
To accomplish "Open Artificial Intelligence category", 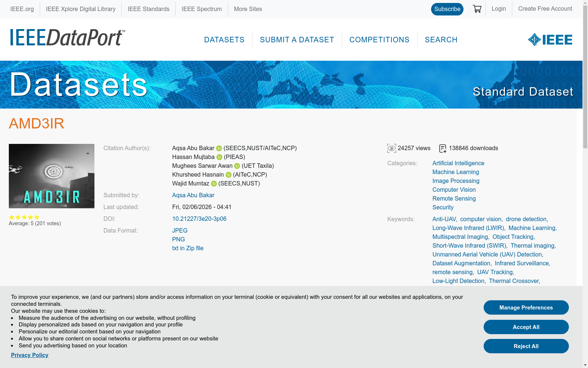I will (458, 163).
